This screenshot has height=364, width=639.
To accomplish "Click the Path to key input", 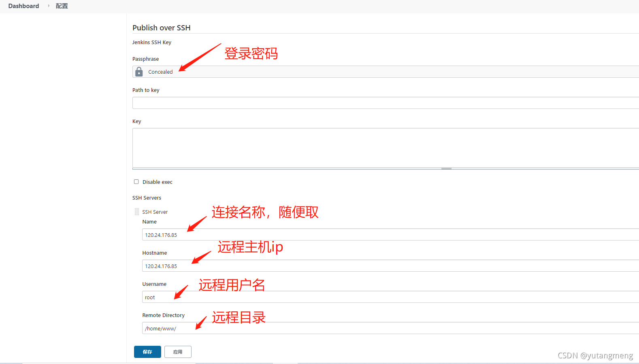I will coord(386,103).
